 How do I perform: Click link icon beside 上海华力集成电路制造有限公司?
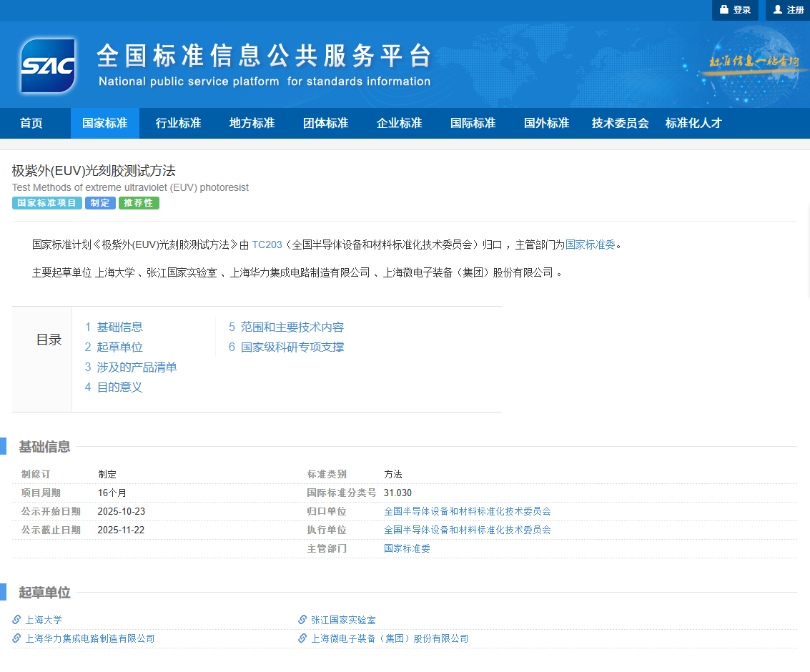pyautogui.click(x=17, y=638)
